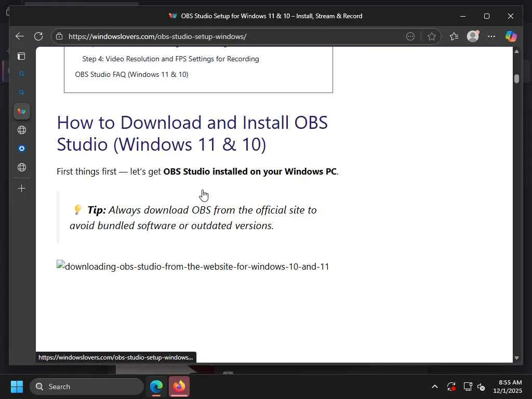The width and height of the screenshot is (532, 399).
Task: Open OBS Studio FAQ contents link
Action: pos(131,74)
